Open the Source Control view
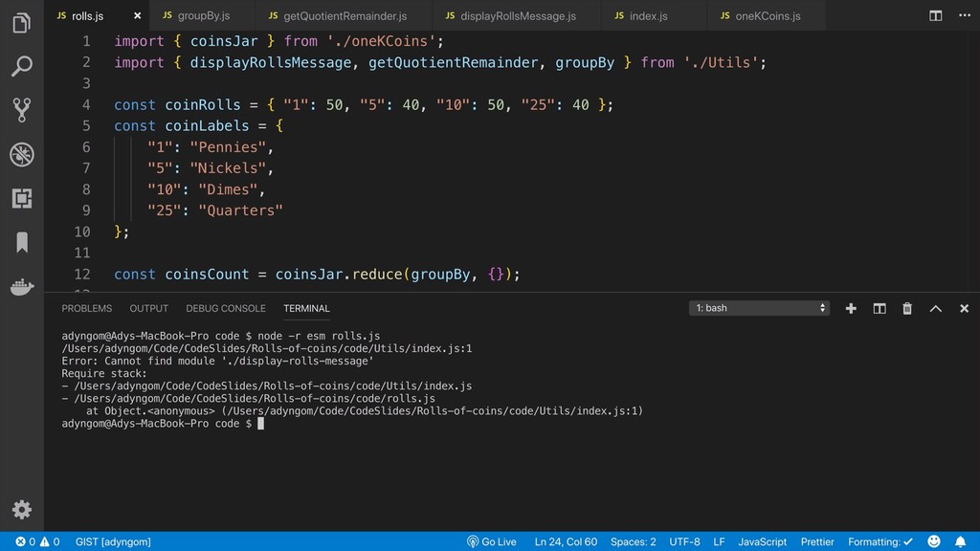 (22, 110)
